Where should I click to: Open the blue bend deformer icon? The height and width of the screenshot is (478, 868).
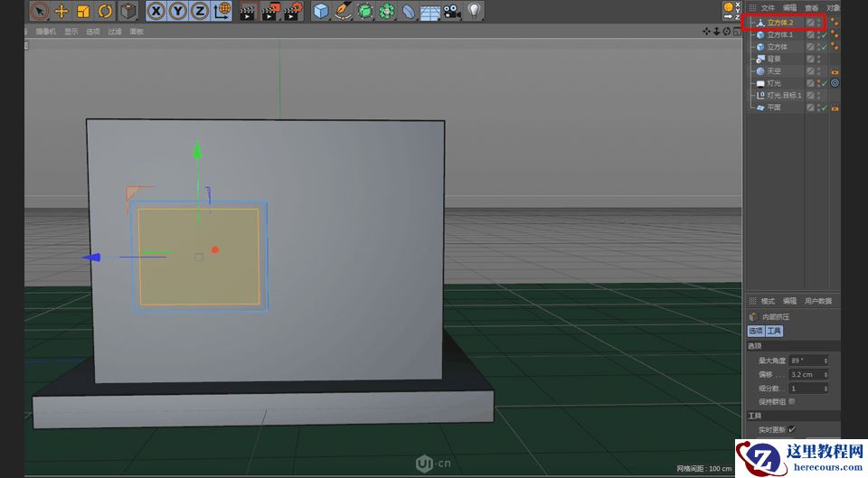click(x=408, y=11)
